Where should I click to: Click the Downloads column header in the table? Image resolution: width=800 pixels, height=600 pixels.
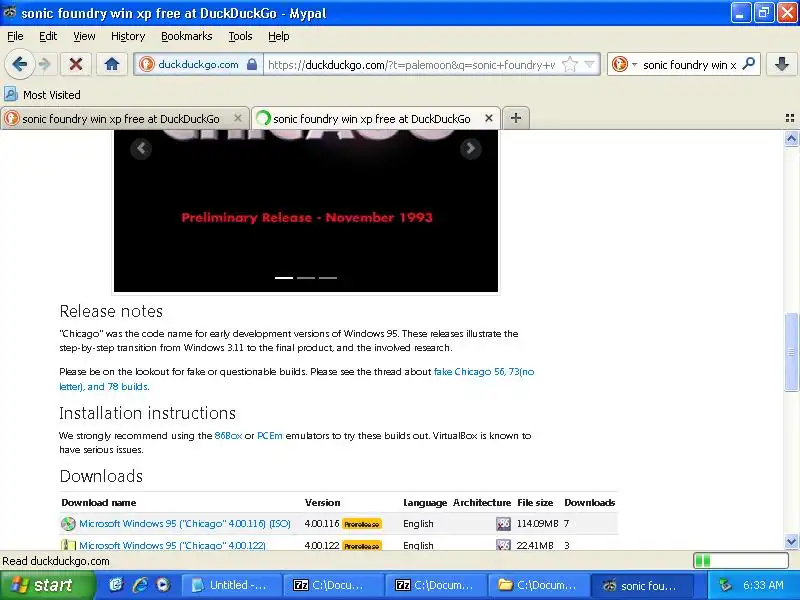tap(589, 503)
